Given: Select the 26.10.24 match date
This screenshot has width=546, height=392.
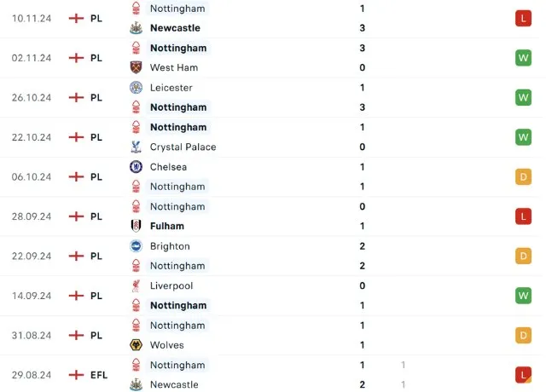Looking at the screenshot, I should (32, 97).
